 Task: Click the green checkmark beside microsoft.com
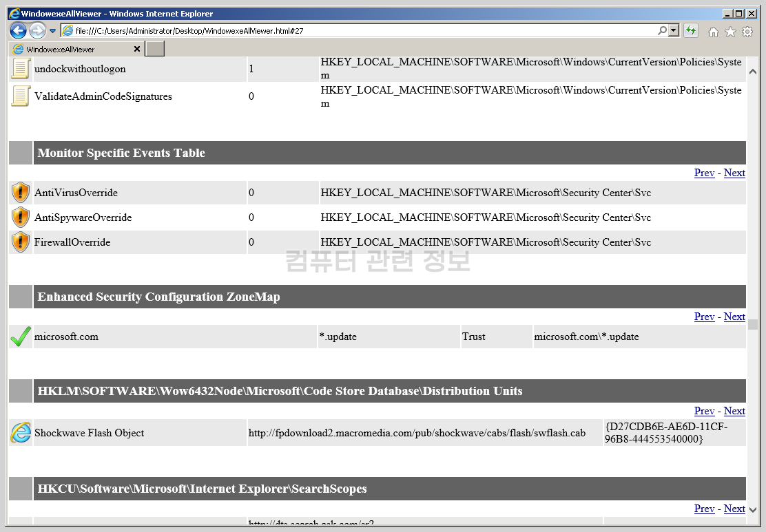21,337
